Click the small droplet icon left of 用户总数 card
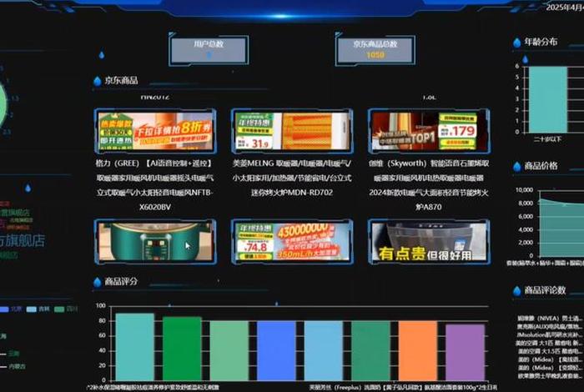 102,55
